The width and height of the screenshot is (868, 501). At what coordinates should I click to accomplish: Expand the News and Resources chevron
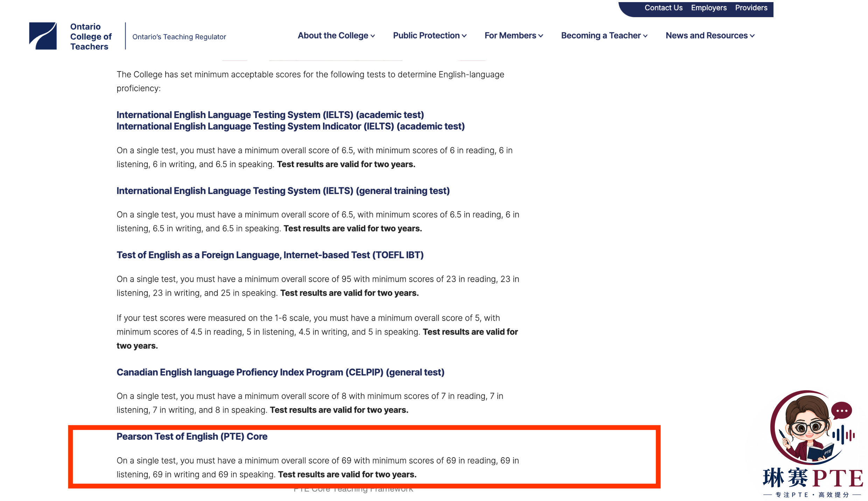[752, 36]
